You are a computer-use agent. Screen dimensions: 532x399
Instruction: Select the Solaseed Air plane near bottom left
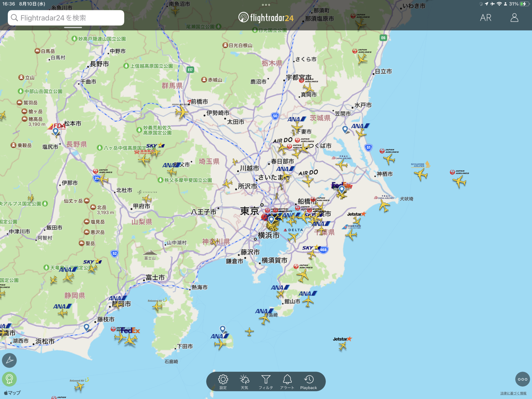(79, 386)
